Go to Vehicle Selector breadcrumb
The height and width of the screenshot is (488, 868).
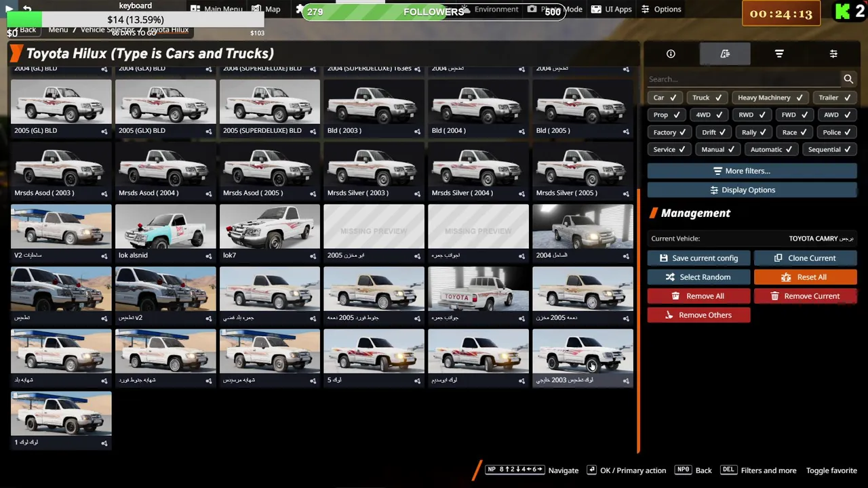[107, 30]
